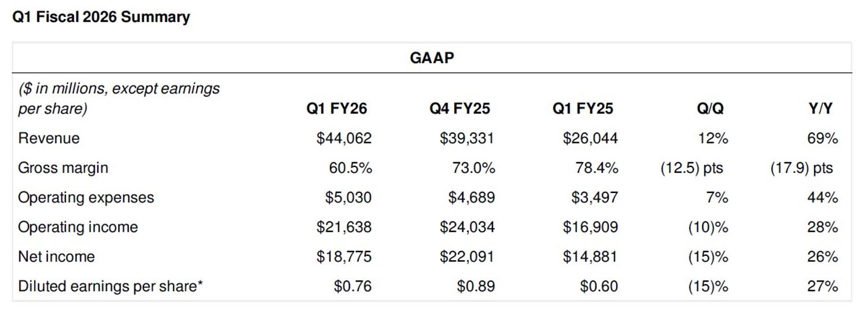This screenshot has height=311, width=868.
Task: Select the Revenue row label
Action: coord(49,139)
